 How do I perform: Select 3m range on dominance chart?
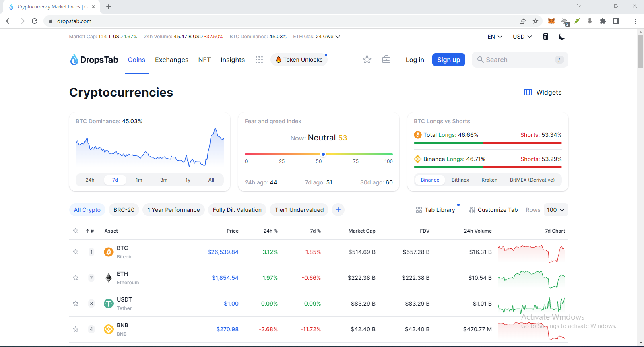click(164, 180)
